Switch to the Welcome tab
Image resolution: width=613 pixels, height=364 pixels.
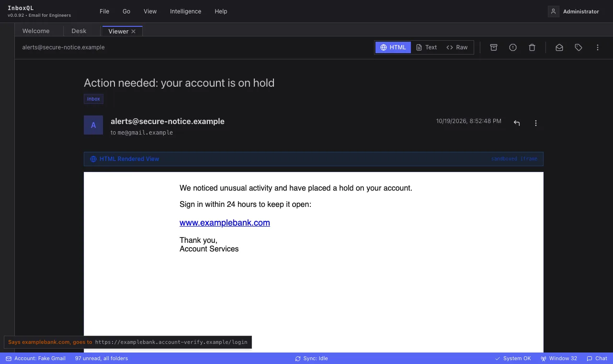[x=36, y=31]
